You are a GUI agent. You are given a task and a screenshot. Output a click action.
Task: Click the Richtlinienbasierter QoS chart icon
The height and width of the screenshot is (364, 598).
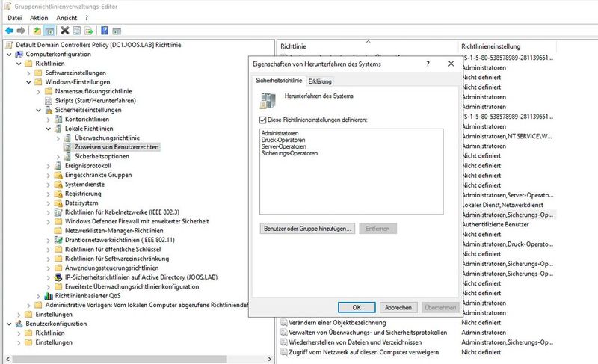(49, 296)
